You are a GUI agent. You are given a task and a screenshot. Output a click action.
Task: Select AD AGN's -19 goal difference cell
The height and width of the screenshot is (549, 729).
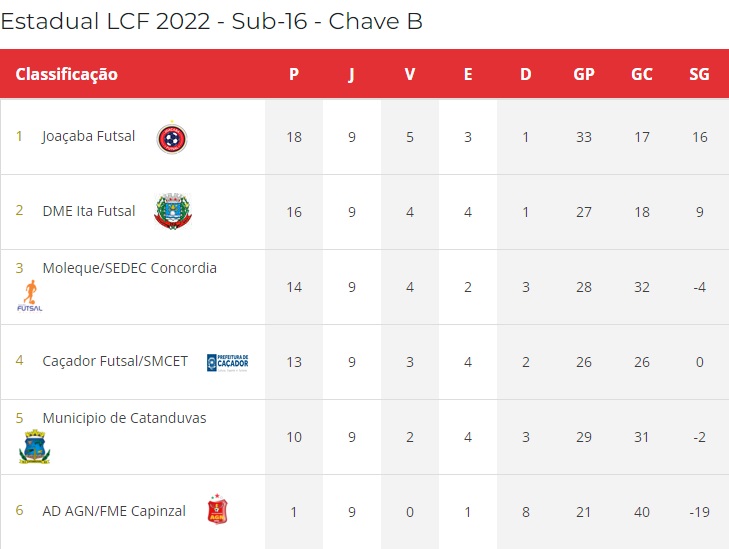click(x=700, y=512)
